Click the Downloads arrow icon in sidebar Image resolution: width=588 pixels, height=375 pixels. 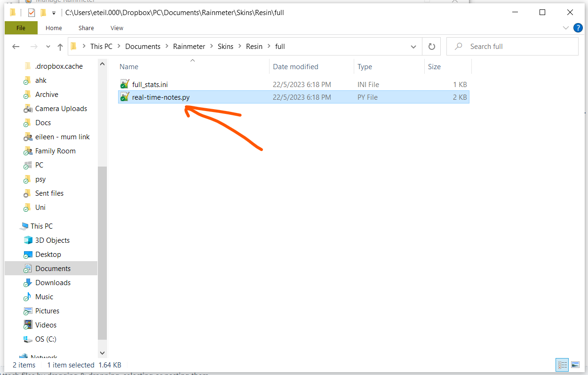pyautogui.click(x=28, y=282)
